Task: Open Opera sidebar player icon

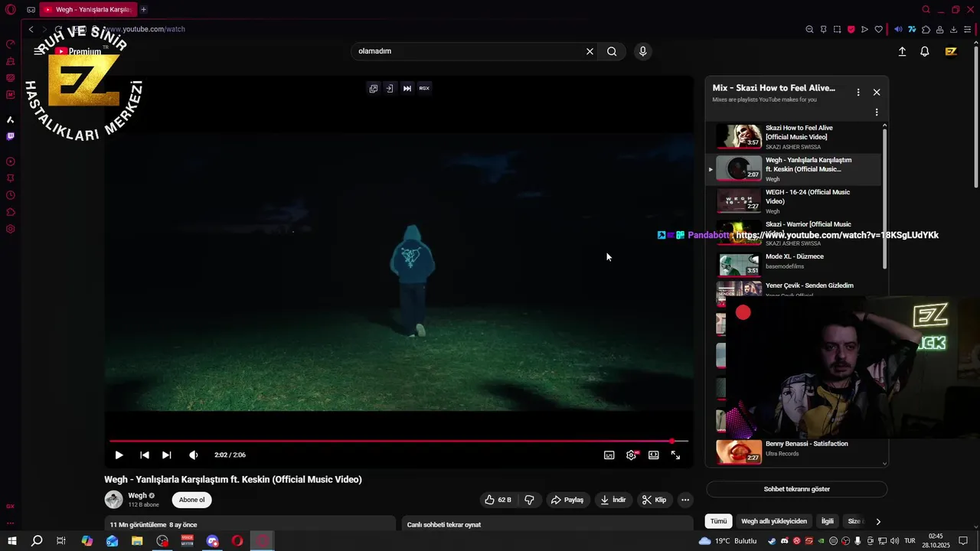Action: pos(10,161)
